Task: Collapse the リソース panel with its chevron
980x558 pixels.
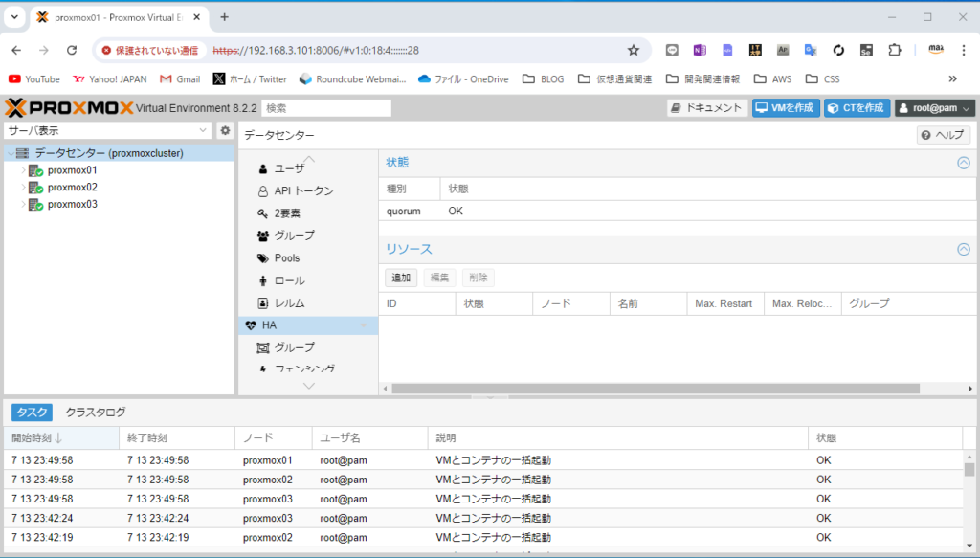Action: 964,249
